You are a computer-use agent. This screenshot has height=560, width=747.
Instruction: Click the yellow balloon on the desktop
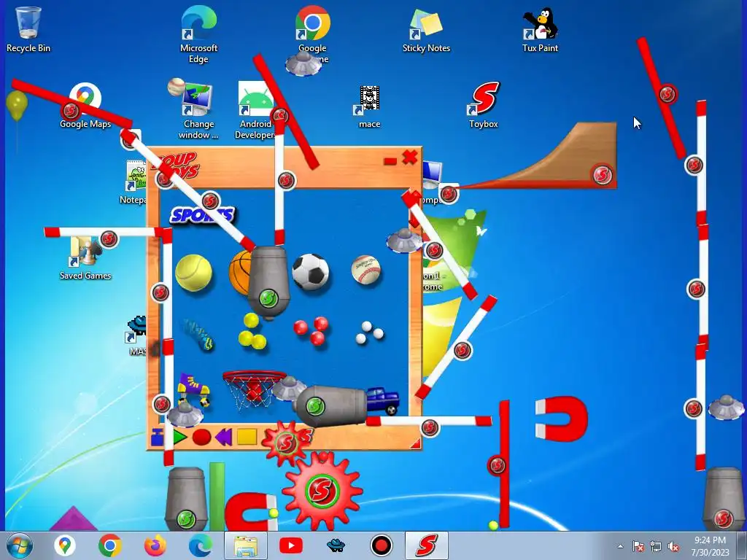click(x=17, y=105)
